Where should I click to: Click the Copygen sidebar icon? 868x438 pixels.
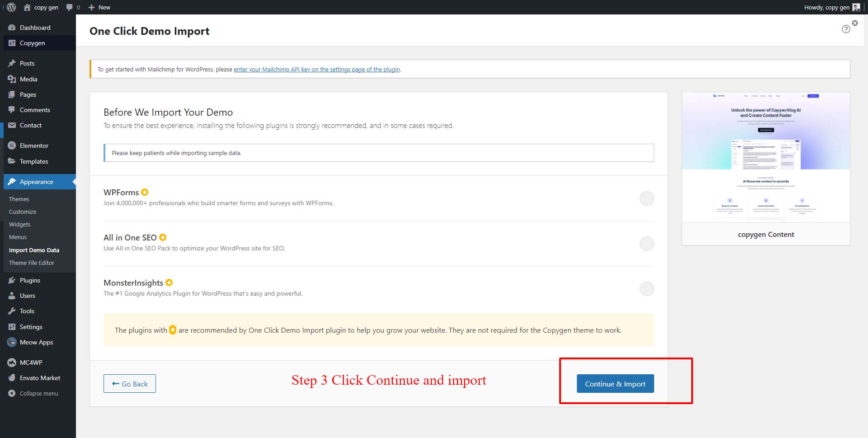(12, 43)
